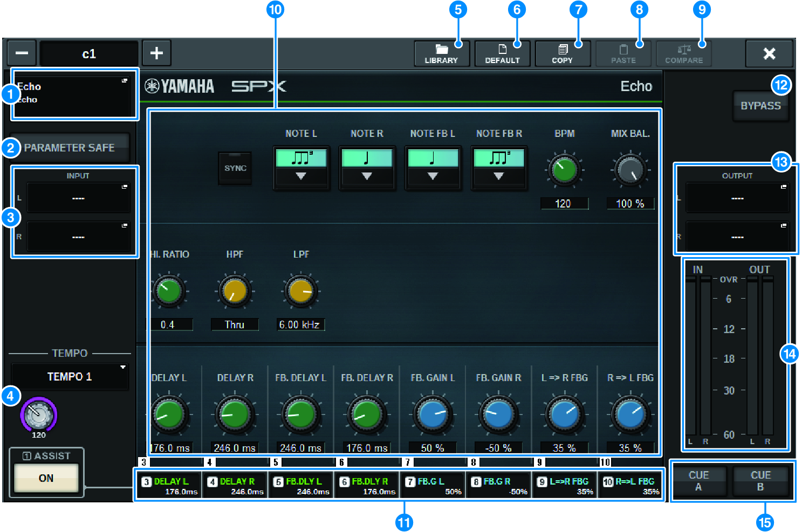Click the PASTE icon
The image size is (802, 532).
pyautogui.click(x=623, y=53)
